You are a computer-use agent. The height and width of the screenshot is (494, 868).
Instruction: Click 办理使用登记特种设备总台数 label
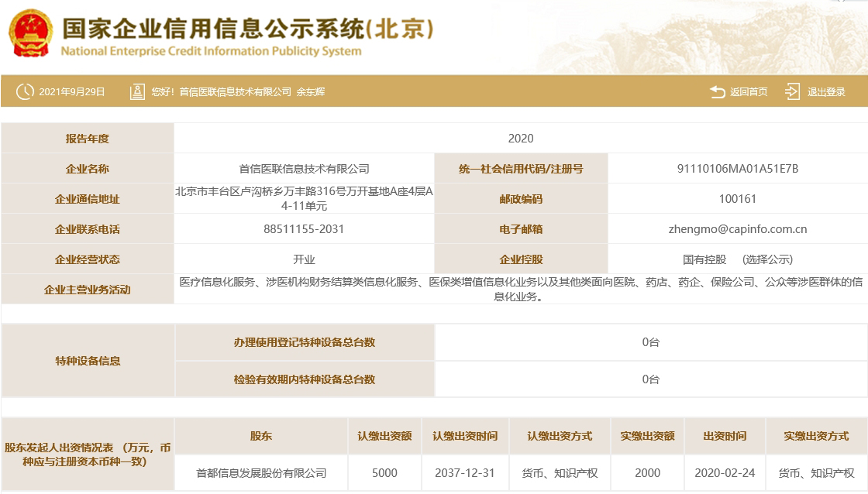305,342
